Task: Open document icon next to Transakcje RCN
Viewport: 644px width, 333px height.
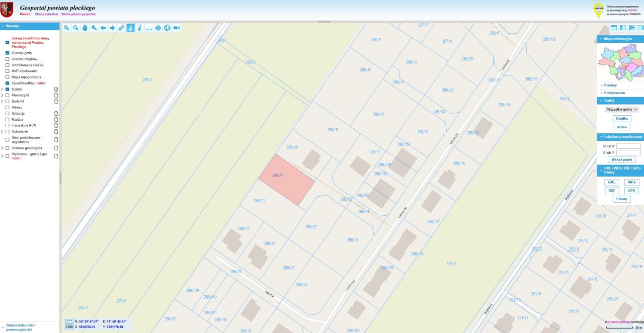Action: click(56, 126)
